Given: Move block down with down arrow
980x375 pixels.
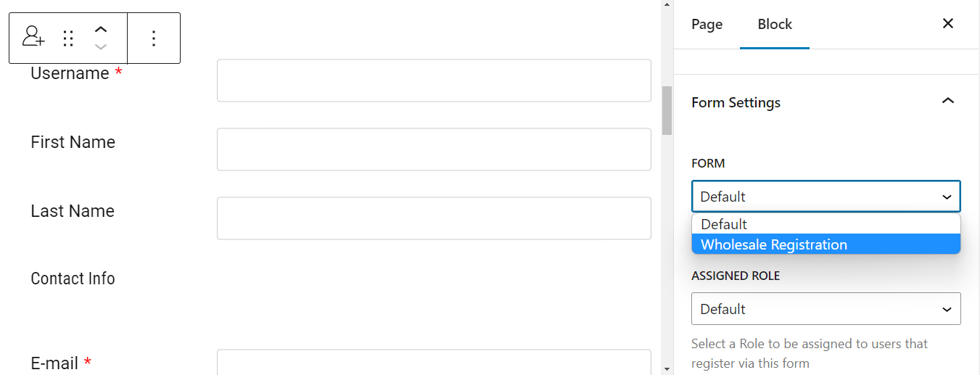Looking at the screenshot, I should coord(101,47).
